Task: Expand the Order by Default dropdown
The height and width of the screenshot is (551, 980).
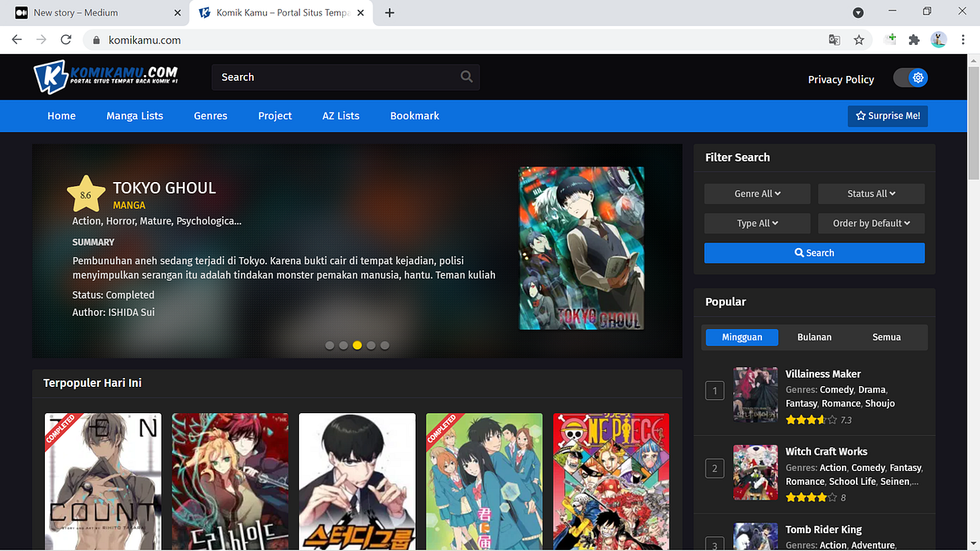Action: tap(871, 223)
